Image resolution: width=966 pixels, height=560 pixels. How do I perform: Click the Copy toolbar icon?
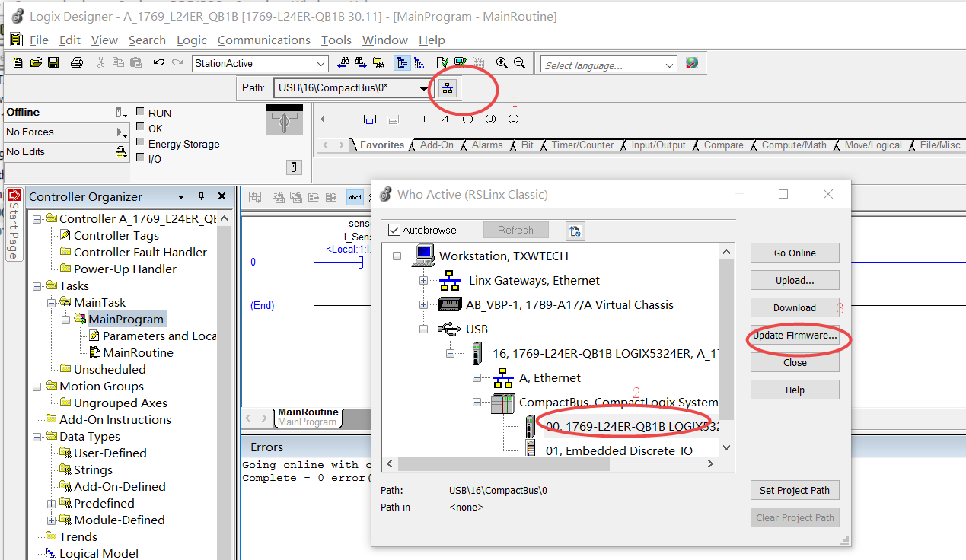click(118, 63)
